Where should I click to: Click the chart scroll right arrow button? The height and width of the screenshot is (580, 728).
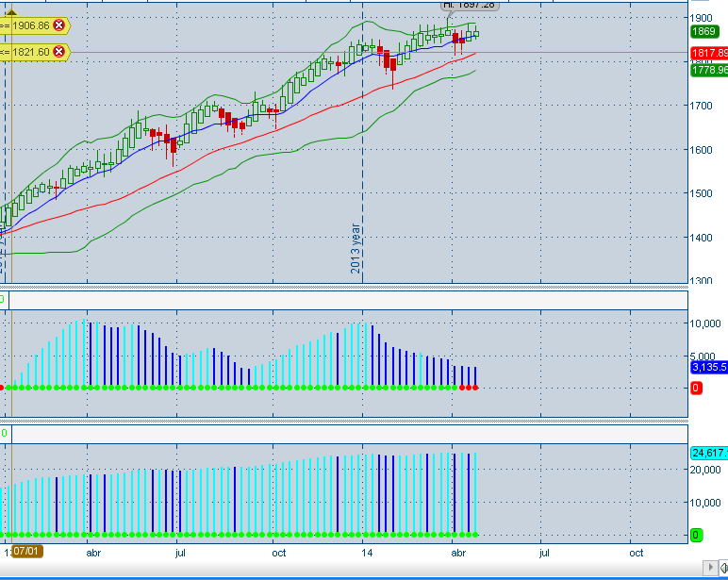click(x=710, y=567)
